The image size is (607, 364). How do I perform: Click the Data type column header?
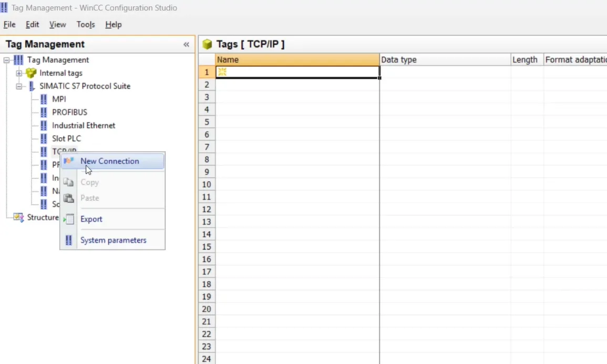pos(445,59)
